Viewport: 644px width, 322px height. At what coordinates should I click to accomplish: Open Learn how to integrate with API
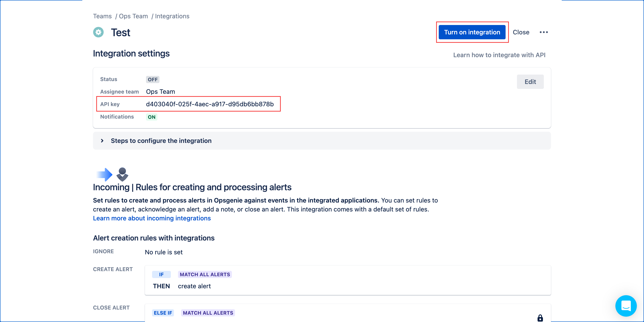[499, 55]
